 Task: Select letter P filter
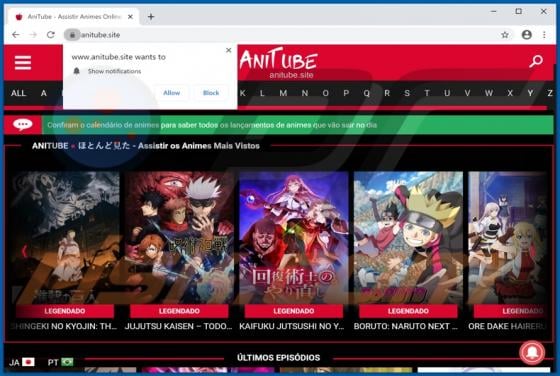click(346, 93)
